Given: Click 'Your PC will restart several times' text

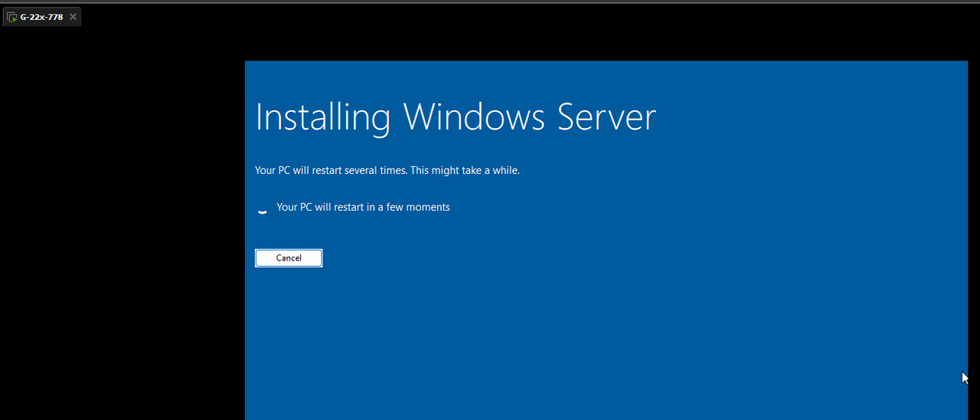Looking at the screenshot, I should [x=387, y=170].
